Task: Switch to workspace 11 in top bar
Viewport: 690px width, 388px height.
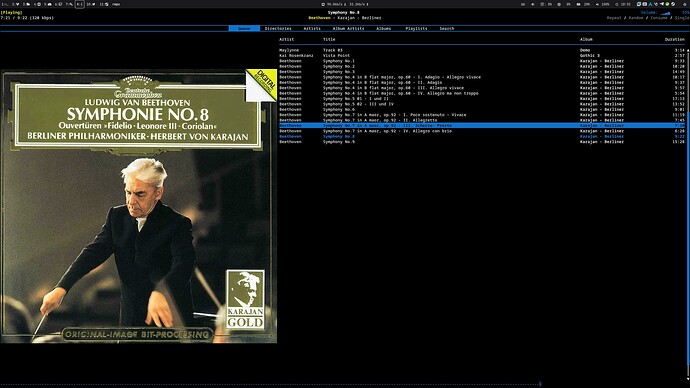Action: click(x=104, y=4)
